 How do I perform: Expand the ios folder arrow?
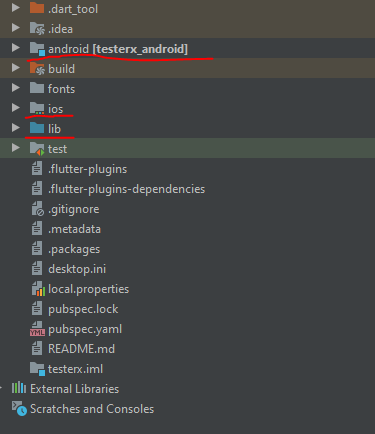[x=15, y=108]
